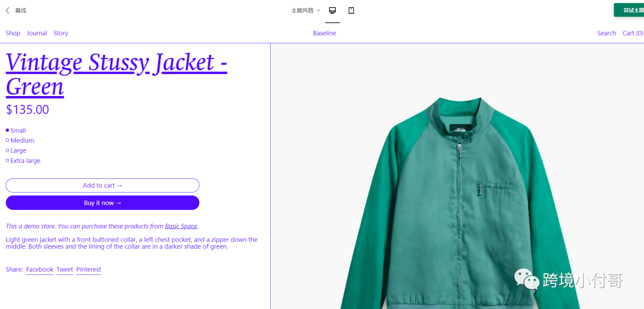Share product on Facebook

pos(40,270)
